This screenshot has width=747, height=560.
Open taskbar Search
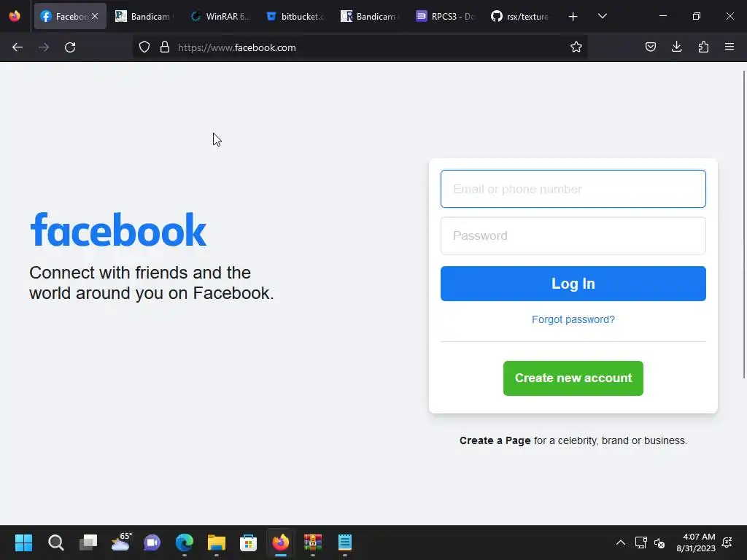[x=55, y=542]
